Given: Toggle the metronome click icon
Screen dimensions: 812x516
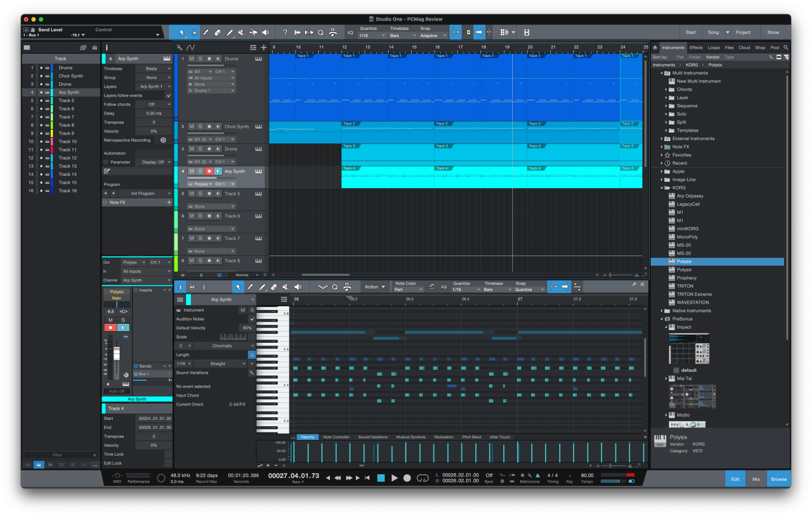Looking at the screenshot, I should [538, 475].
